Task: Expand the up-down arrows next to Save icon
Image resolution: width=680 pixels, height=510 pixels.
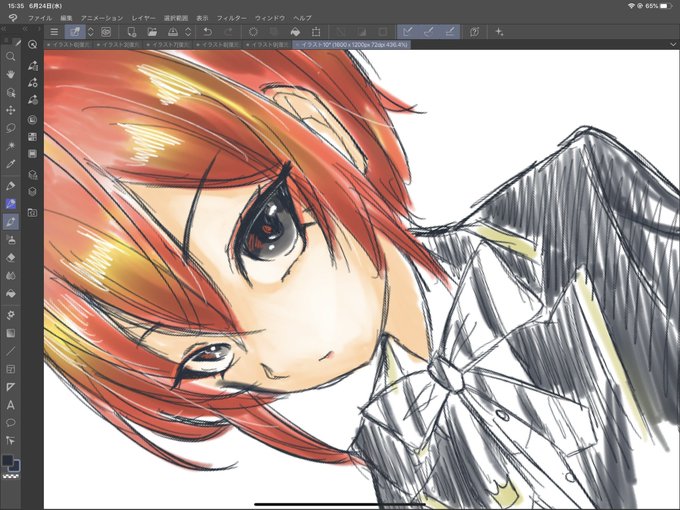Action: tap(188, 32)
